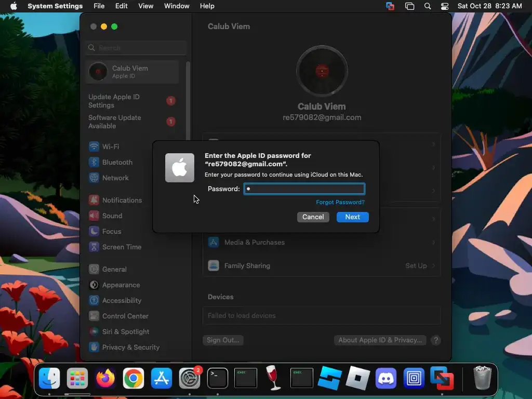This screenshot has height=399, width=532.
Task: Open General gear icon in sidebar
Action: 94,270
